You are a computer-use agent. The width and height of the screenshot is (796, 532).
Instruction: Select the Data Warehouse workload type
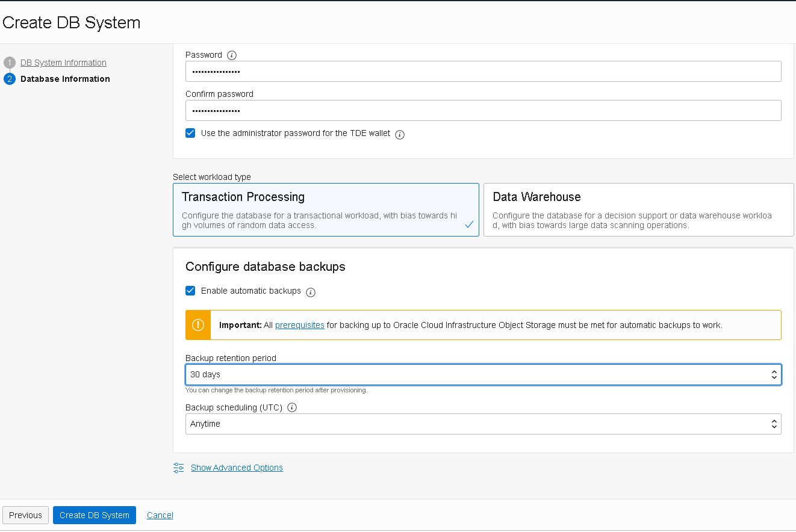click(x=638, y=209)
